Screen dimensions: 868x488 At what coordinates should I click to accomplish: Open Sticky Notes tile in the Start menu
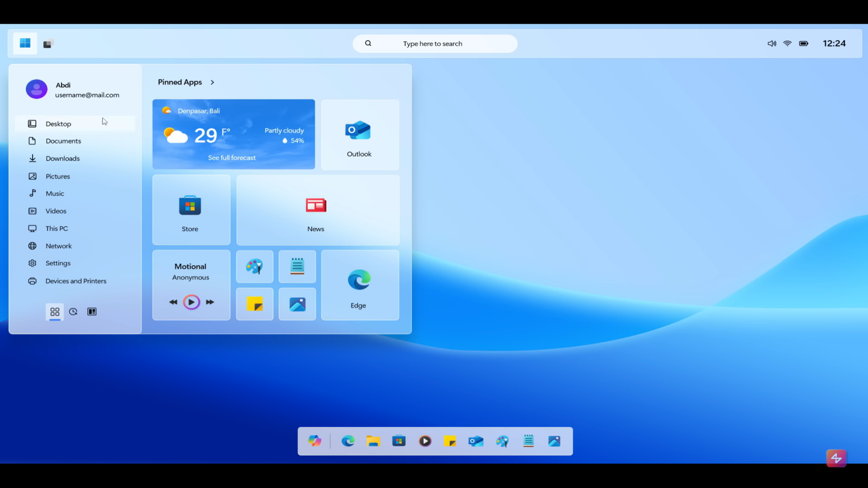click(x=255, y=304)
